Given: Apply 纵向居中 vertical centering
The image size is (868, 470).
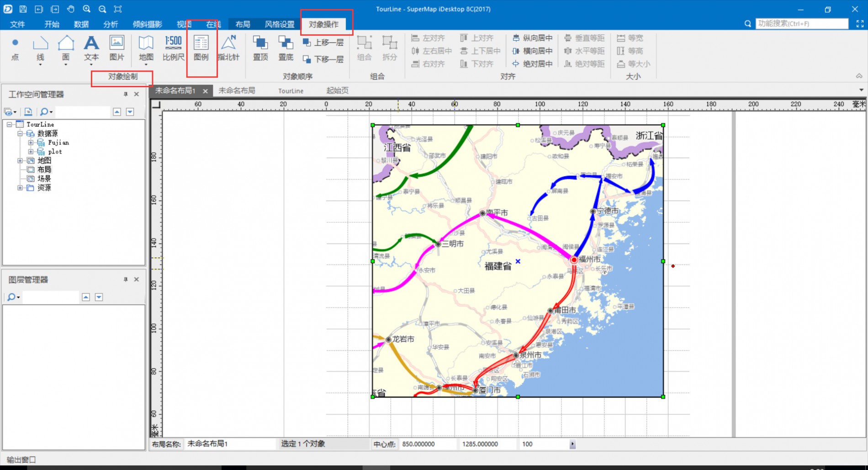Looking at the screenshot, I should 533,38.
